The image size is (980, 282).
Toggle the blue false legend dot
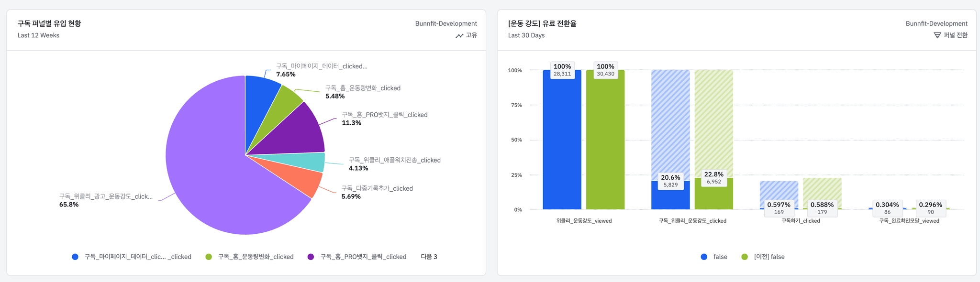704,257
